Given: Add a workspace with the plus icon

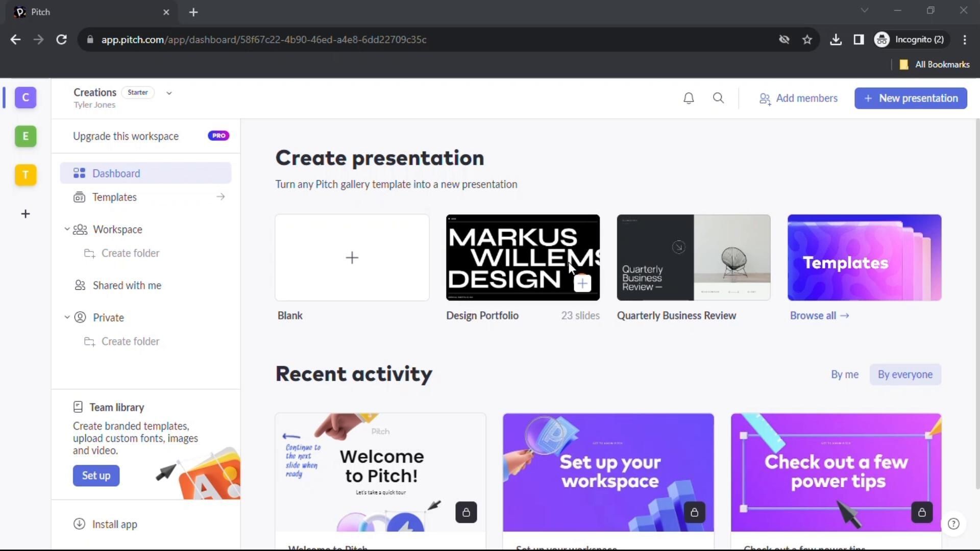Looking at the screenshot, I should (x=26, y=214).
